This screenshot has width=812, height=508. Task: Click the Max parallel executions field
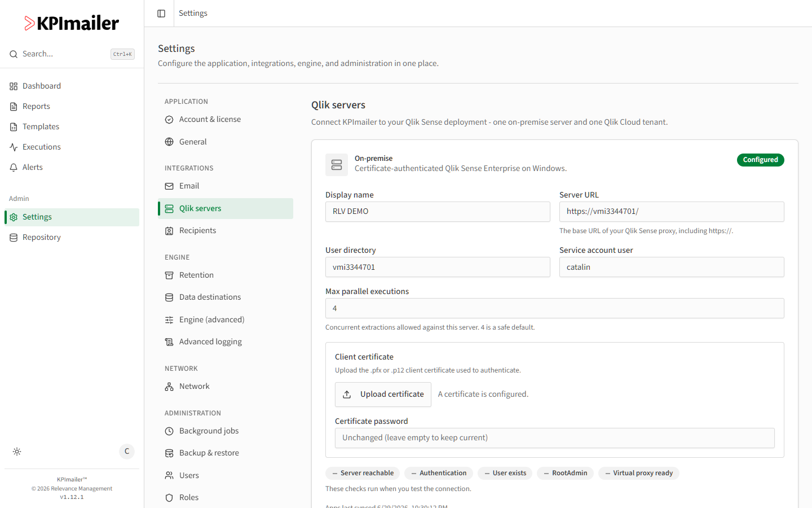(x=555, y=308)
